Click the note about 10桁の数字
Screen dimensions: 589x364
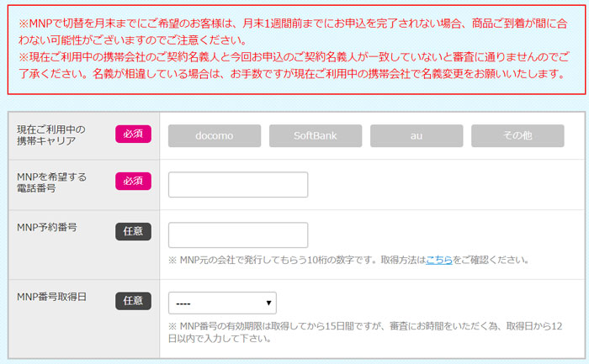tap(348, 260)
